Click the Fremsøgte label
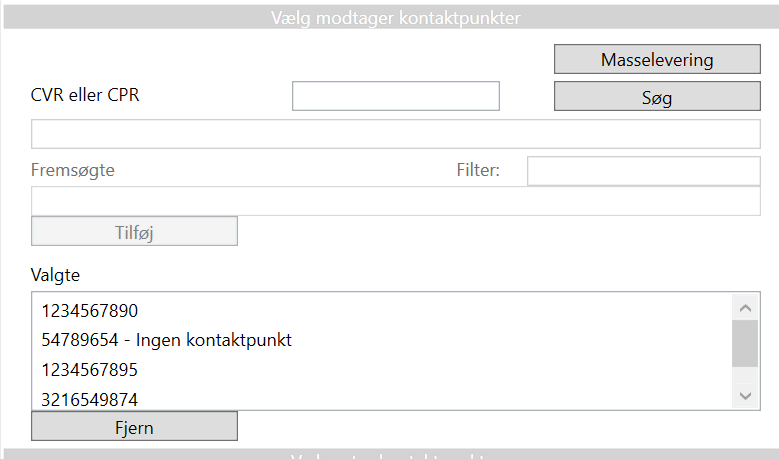Image resolution: width=779 pixels, height=459 pixels. [x=73, y=170]
